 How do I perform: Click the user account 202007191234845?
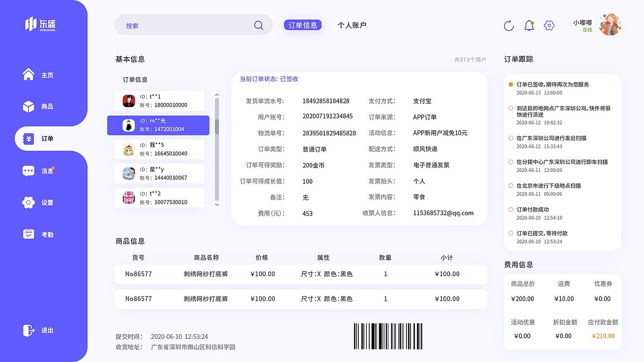click(328, 116)
